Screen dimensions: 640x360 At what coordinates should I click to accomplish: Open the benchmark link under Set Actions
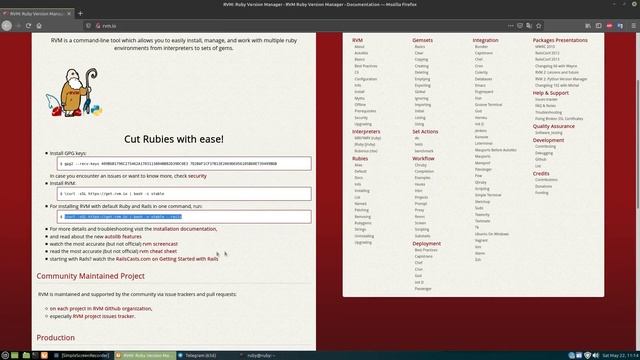(424, 151)
